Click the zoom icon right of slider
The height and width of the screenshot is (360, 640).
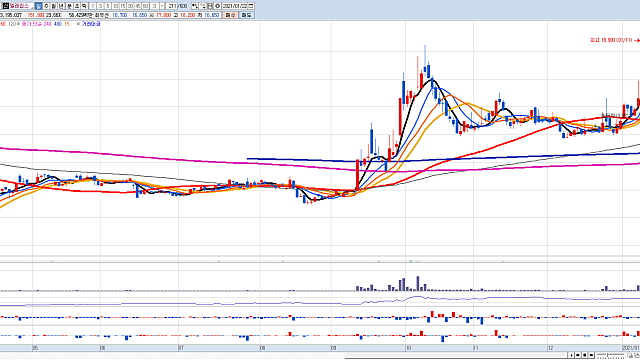631,356
